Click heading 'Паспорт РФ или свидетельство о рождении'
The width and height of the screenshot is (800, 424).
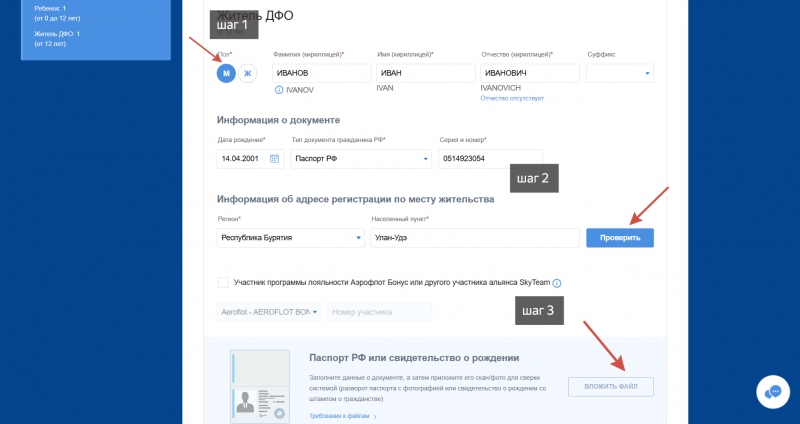414,358
